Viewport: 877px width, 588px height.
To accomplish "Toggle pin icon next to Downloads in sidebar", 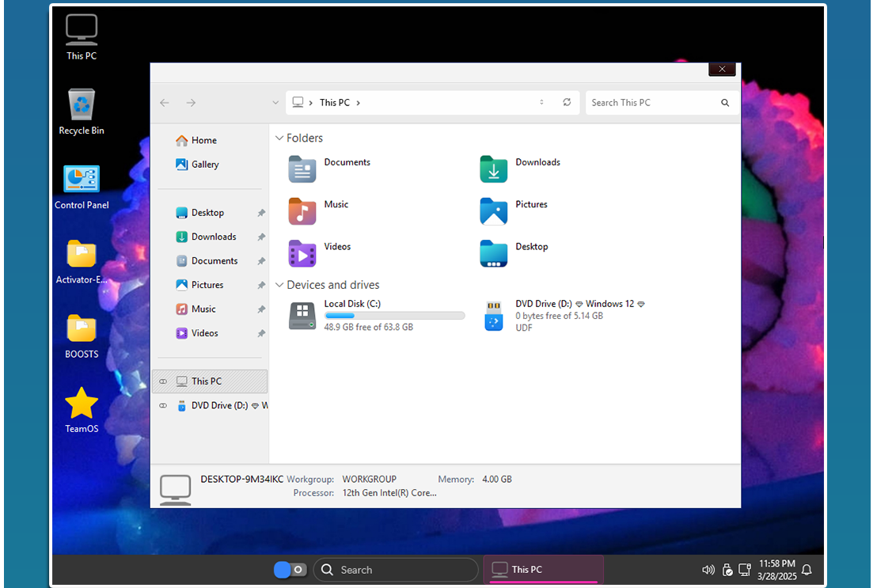I will click(261, 237).
